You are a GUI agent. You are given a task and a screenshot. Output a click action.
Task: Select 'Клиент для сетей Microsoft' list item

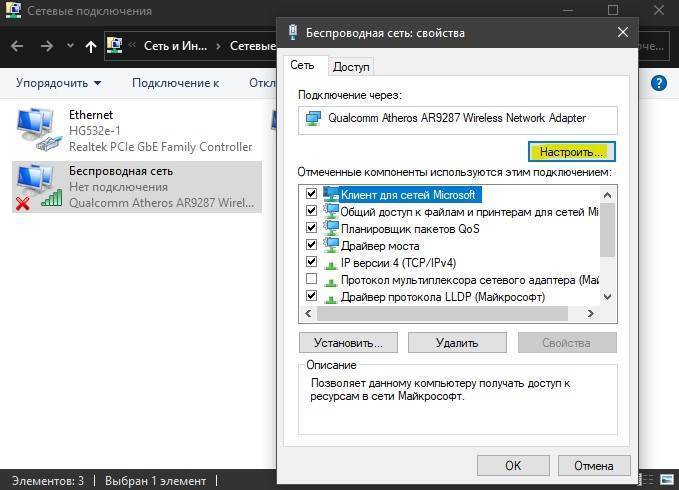point(408,195)
